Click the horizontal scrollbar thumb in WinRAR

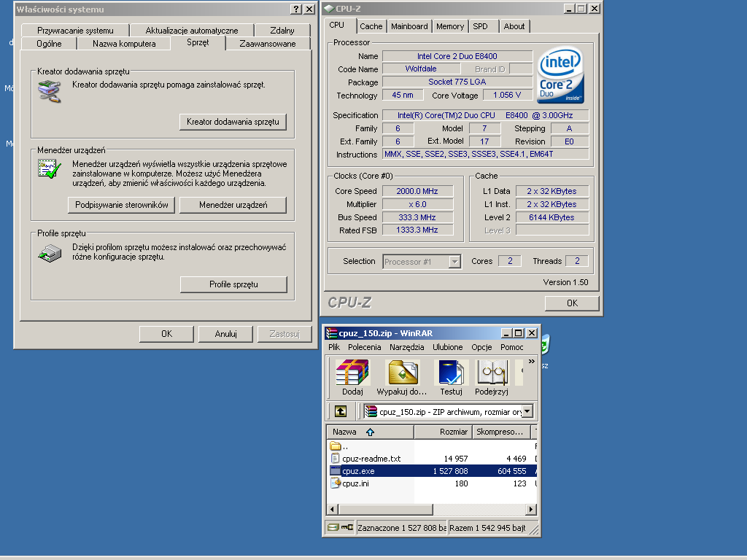[x=385, y=509]
